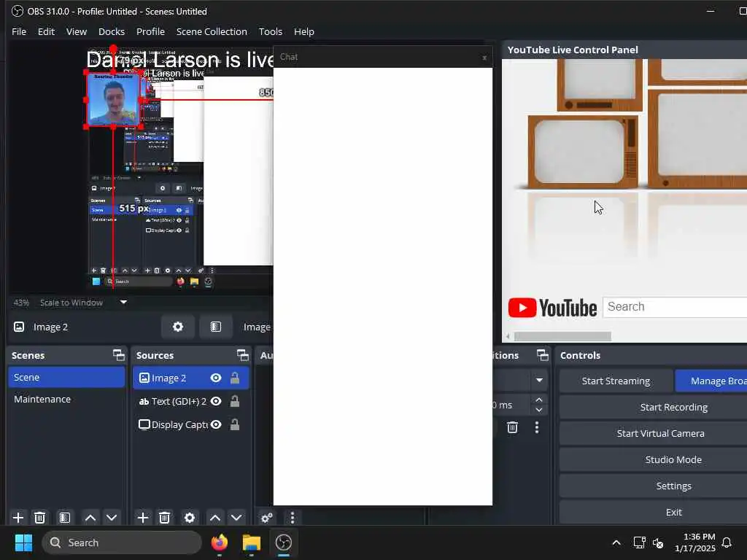This screenshot has height=560, width=747.
Task: Open Firefox from the taskbar
Action: 220,542
